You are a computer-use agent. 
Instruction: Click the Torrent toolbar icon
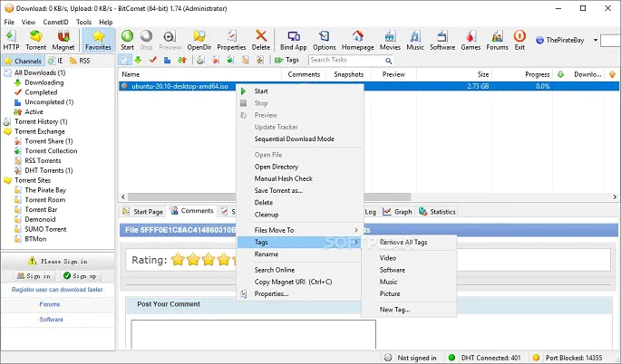tap(35, 40)
